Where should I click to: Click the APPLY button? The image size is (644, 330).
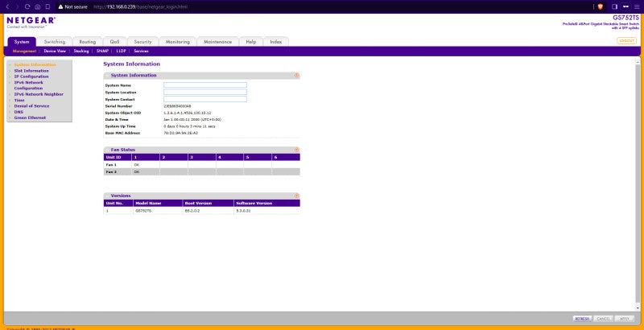pyautogui.click(x=625, y=319)
